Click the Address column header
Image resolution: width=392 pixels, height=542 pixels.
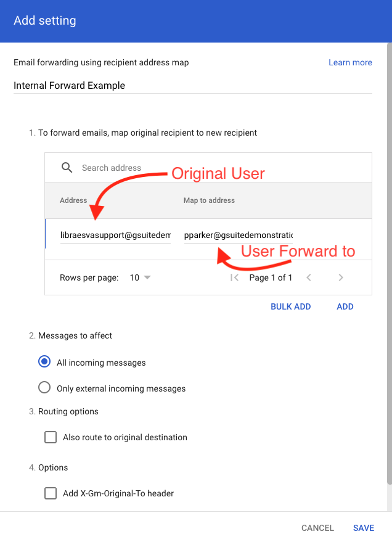(73, 200)
